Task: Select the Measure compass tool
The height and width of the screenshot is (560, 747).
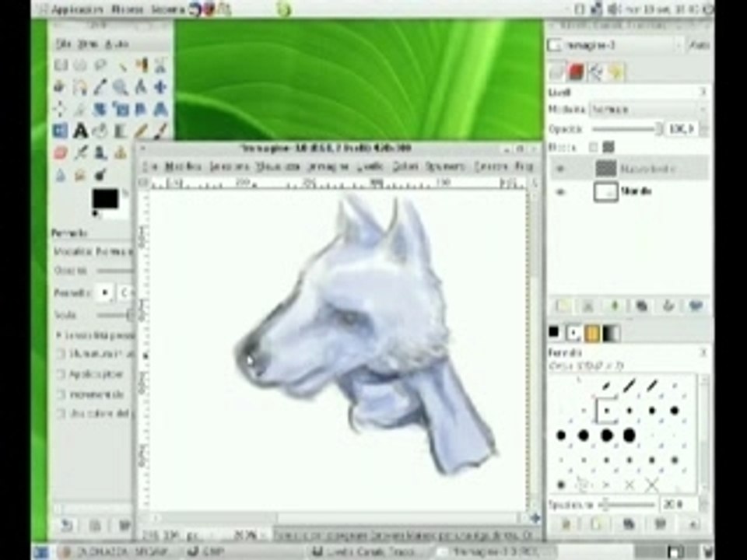Action: coord(141,86)
